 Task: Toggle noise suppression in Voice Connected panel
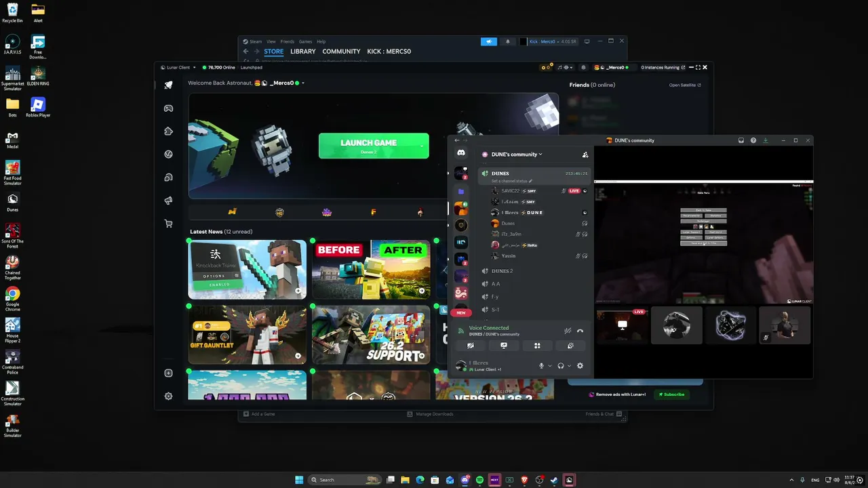(x=568, y=331)
